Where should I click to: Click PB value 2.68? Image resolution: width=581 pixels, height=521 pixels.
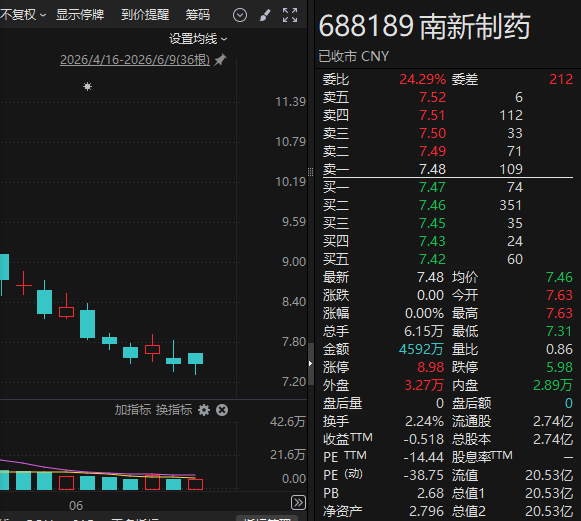coord(431,493)
